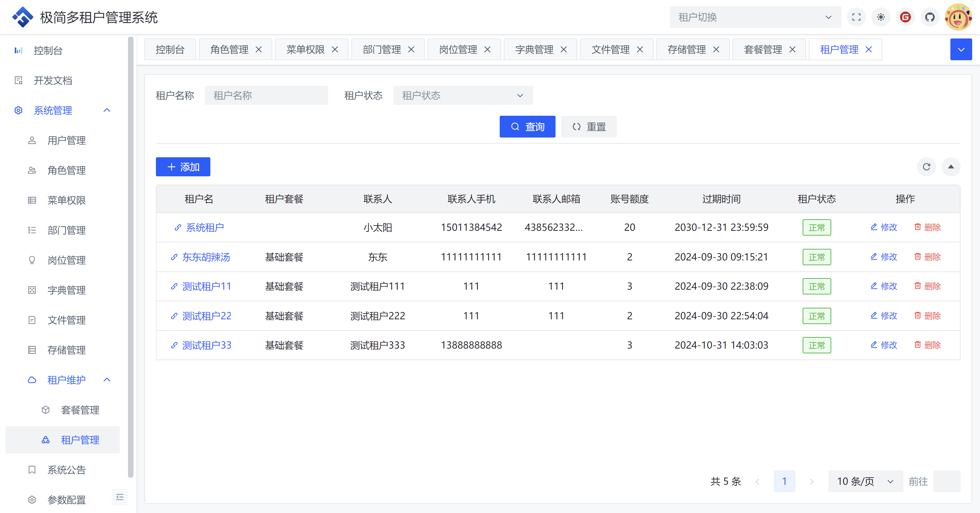Click the 查询 search button
The height and width of the screenshot is (513, 980).
tap(527, 127)
